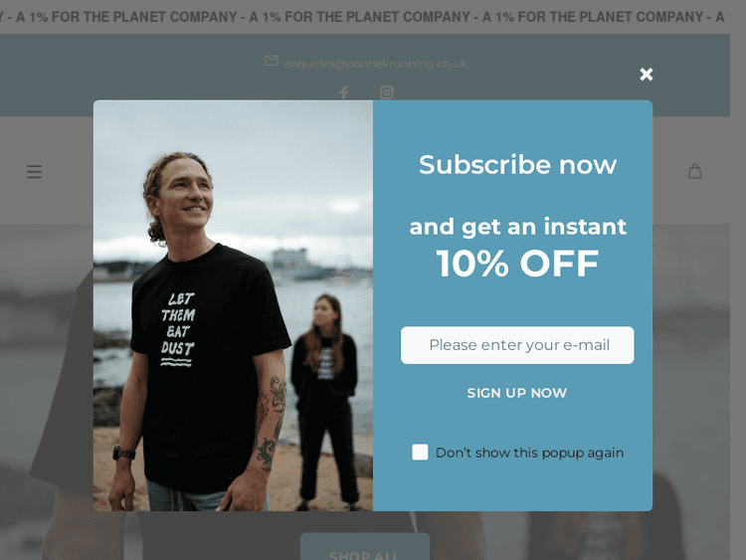Open the enquiries@ponnekrunning.co.uk email link
Image resolution: width=746 pixels, height=560 pixels.
click(375, 64)
